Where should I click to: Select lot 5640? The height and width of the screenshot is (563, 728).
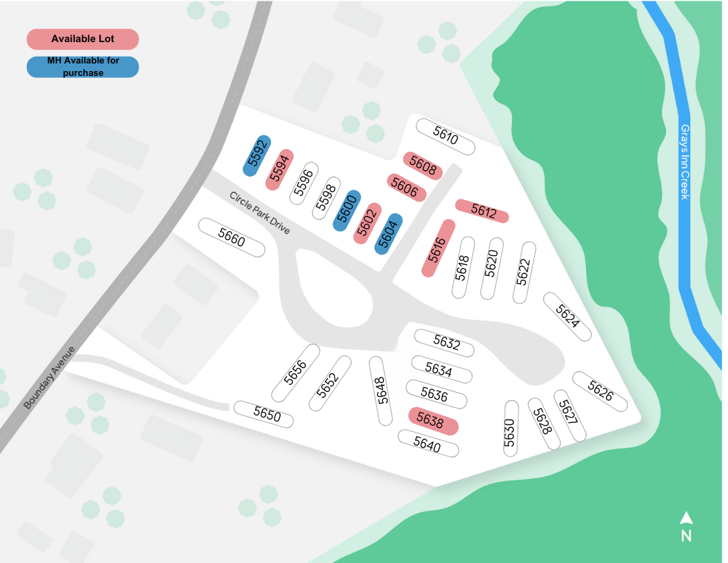[428, 443]
